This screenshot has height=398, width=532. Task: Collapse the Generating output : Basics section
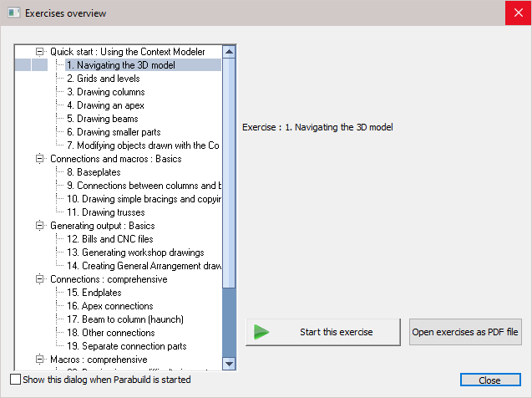click(39, 226)
